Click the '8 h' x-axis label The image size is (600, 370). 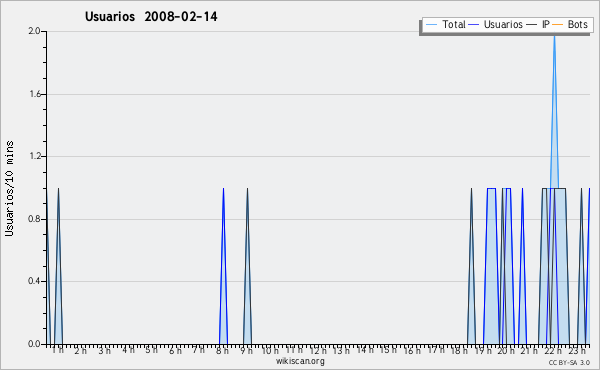pos(222,350)
